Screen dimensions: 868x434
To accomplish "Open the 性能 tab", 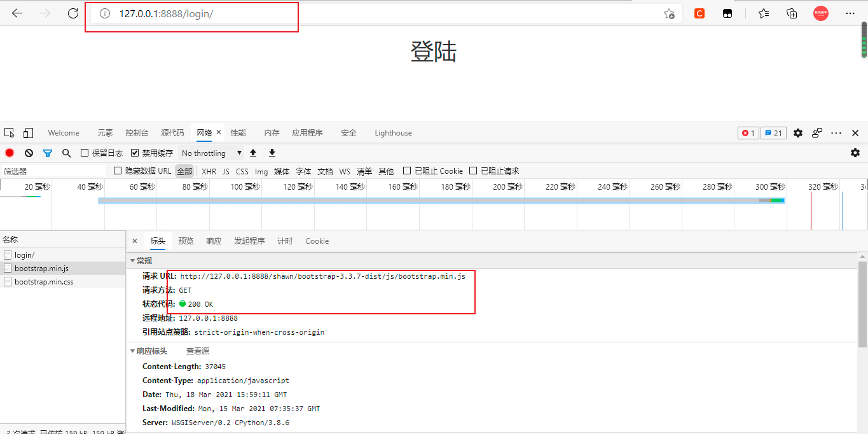I will [x=238, y=133].
